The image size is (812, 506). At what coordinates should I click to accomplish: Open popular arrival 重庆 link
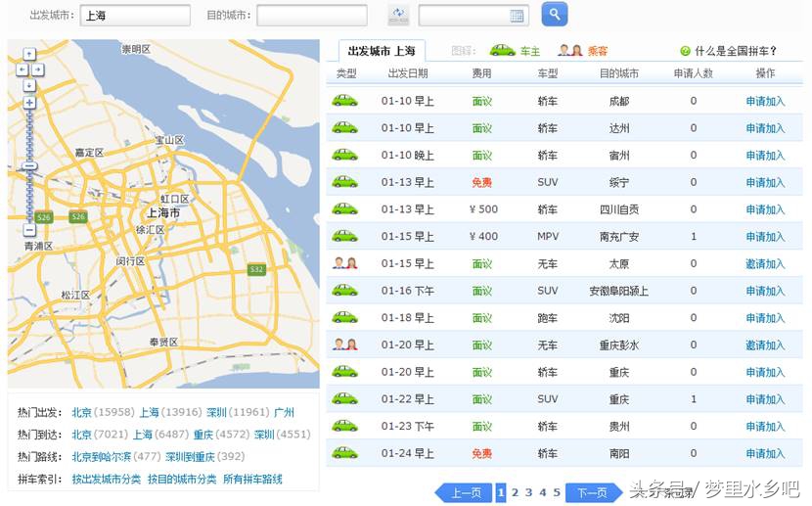tap(203, 434)
